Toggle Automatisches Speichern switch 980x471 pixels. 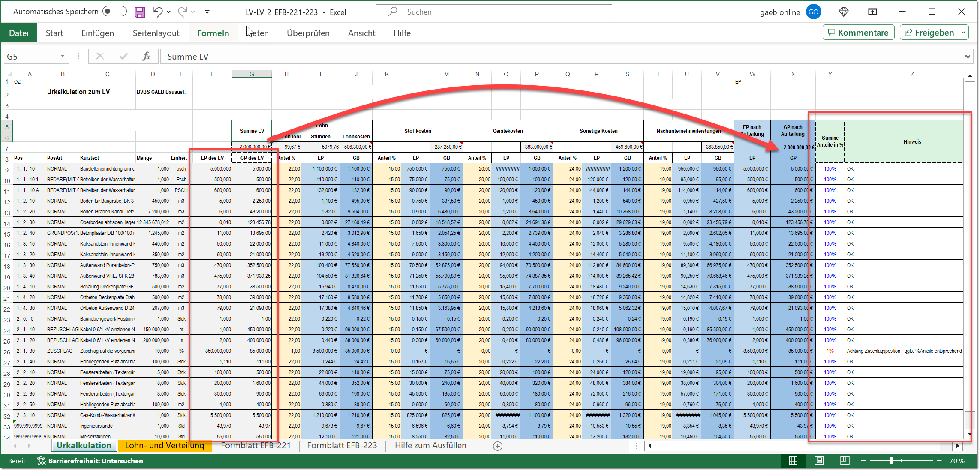(114, 12)
